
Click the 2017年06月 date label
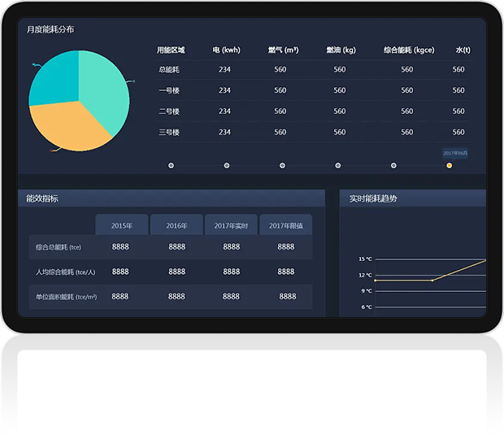pos(455,153)
